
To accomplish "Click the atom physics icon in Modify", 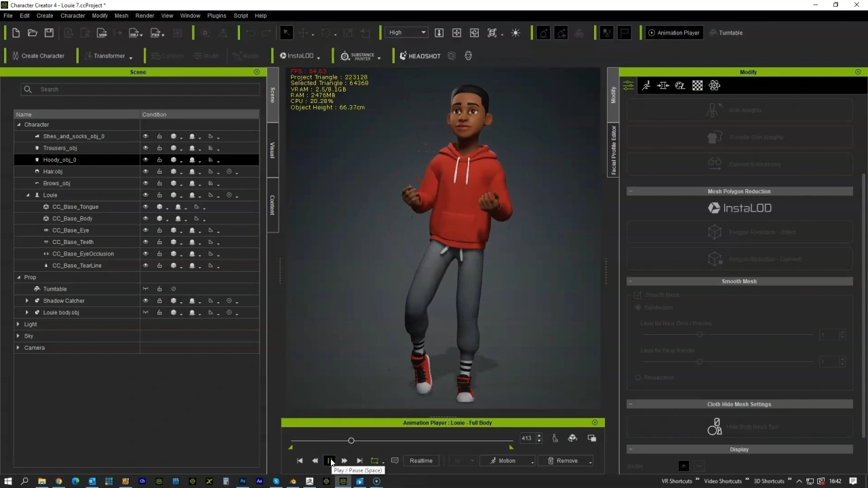I will pos(714,85).
